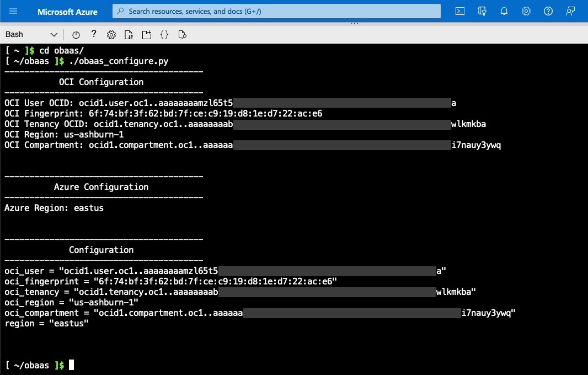The height and width of the screenshot is (375, 588).
Task: Open a new Cloud Shell session icon
Action: [x=146, y=34]
